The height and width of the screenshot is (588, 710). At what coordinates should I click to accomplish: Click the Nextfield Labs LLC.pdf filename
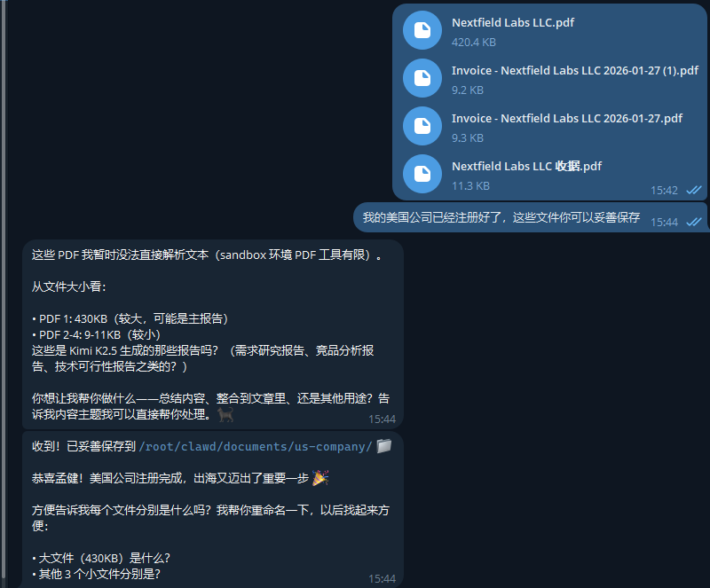(513, 23)
